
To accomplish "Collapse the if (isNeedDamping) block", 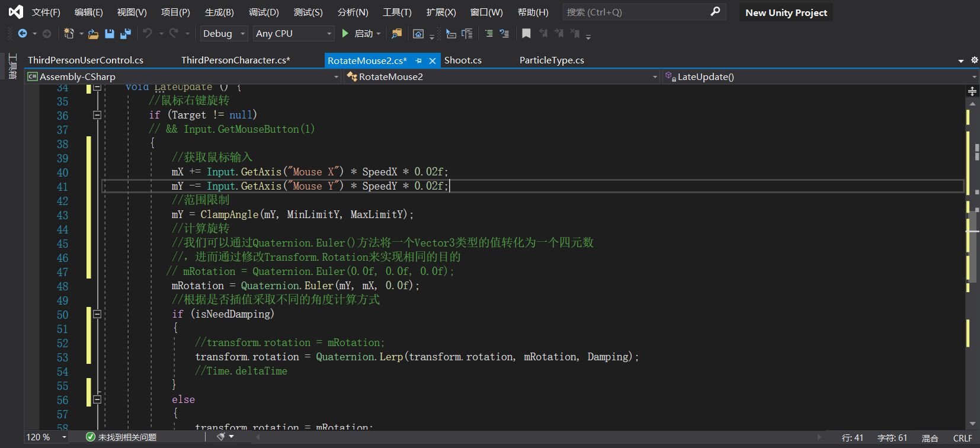I will pos(97,314).
